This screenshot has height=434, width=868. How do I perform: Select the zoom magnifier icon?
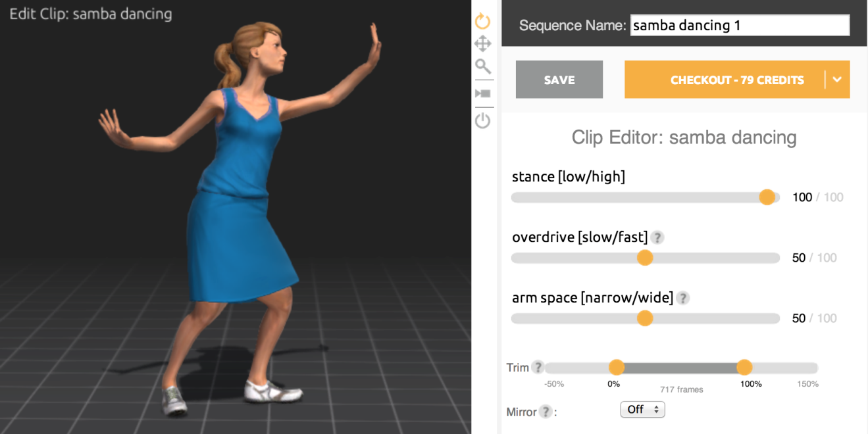pos(483,66)
